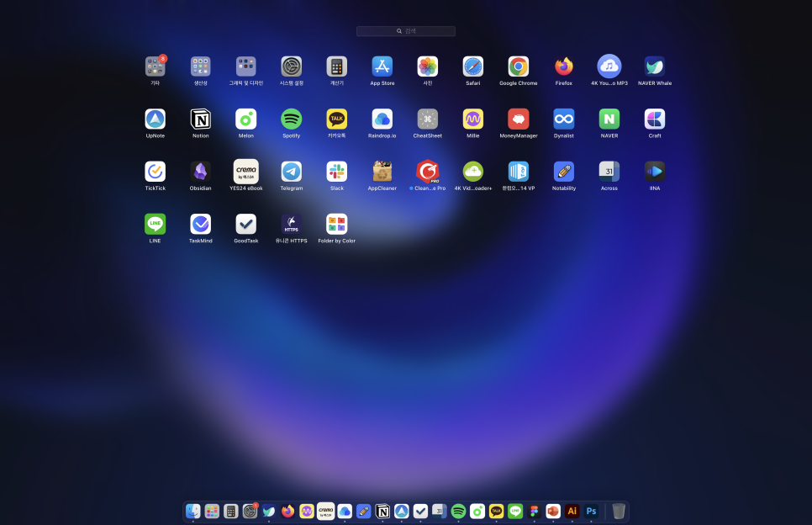This screenshot has height=525, width=812.
Task: Open App Store from Launchpad
Action: tap(382, 66)
